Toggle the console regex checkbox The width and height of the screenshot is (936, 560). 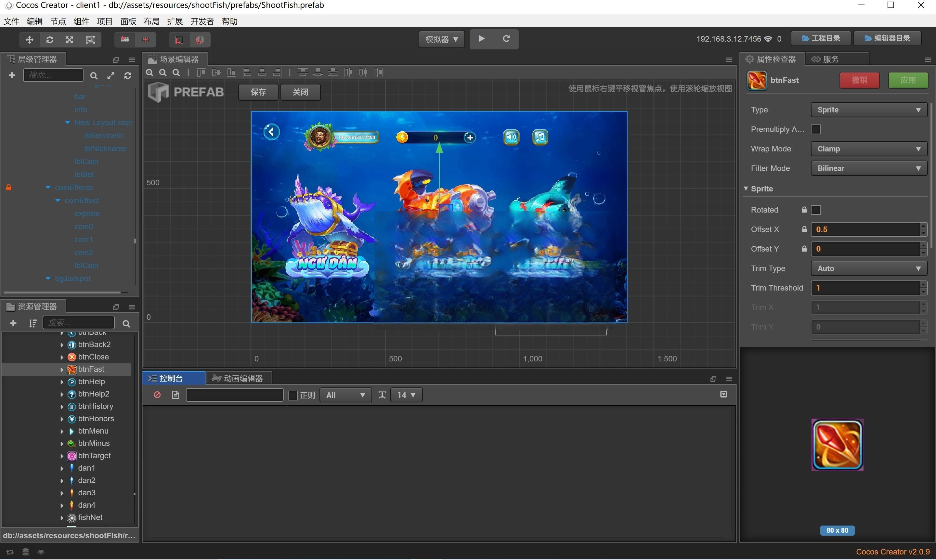(292, 395)
